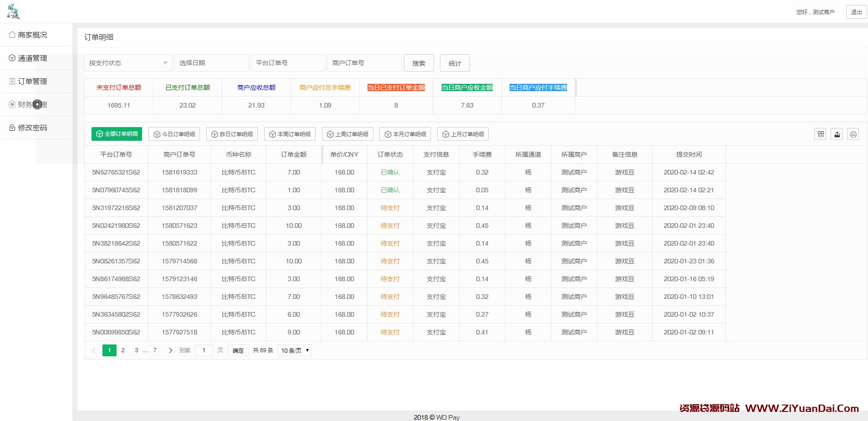Click the 您好，测试商户 greeting

(815, 12)
